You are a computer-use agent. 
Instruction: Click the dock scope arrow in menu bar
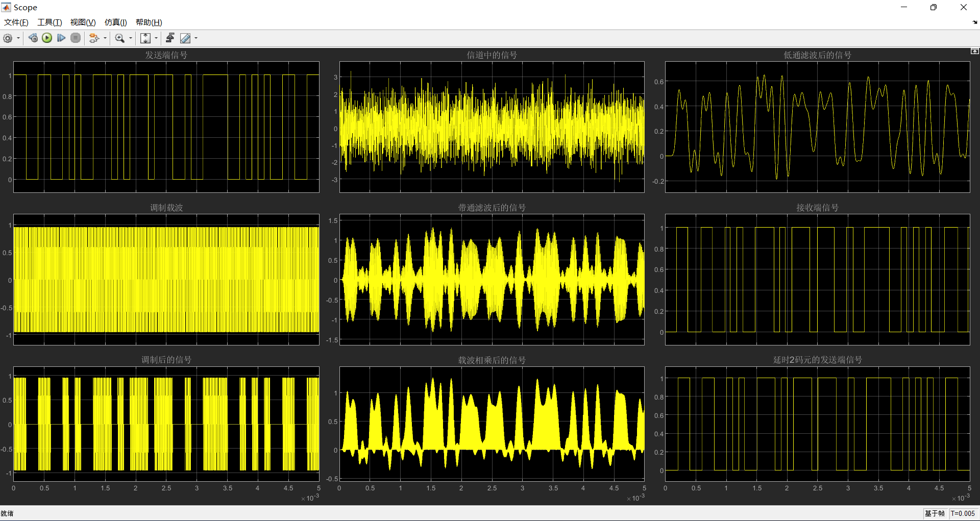tap(975, 22)
